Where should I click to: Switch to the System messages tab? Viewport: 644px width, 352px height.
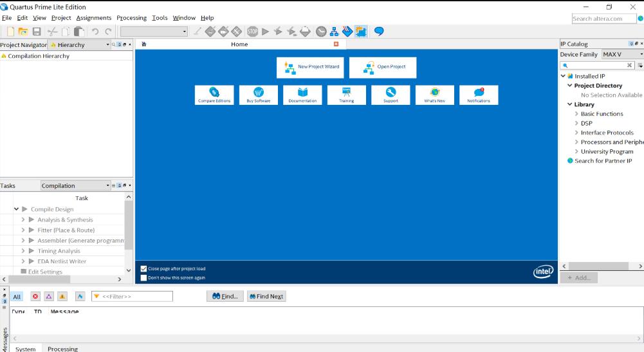coord(26,348)
